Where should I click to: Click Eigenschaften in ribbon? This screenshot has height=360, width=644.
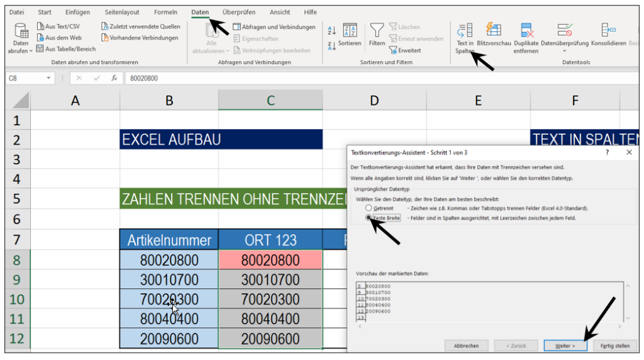[x=256, y=38]
